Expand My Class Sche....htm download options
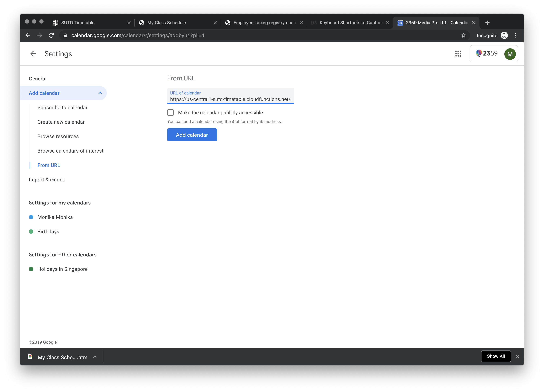This screenshot has height=392, width=544. [x=95, y=357]
